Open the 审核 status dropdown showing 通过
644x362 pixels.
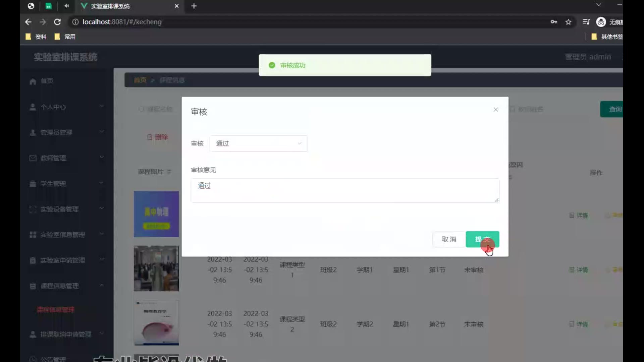click(258, 143)
